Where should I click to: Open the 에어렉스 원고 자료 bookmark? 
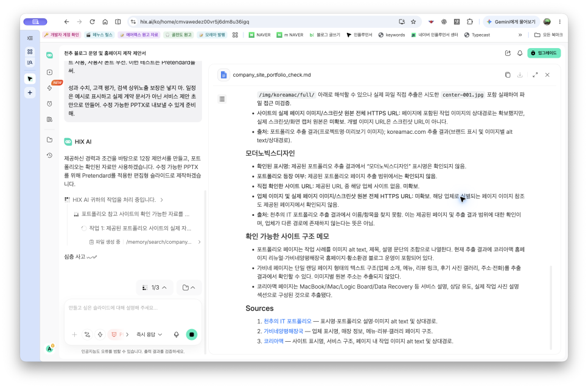[139, 35]
